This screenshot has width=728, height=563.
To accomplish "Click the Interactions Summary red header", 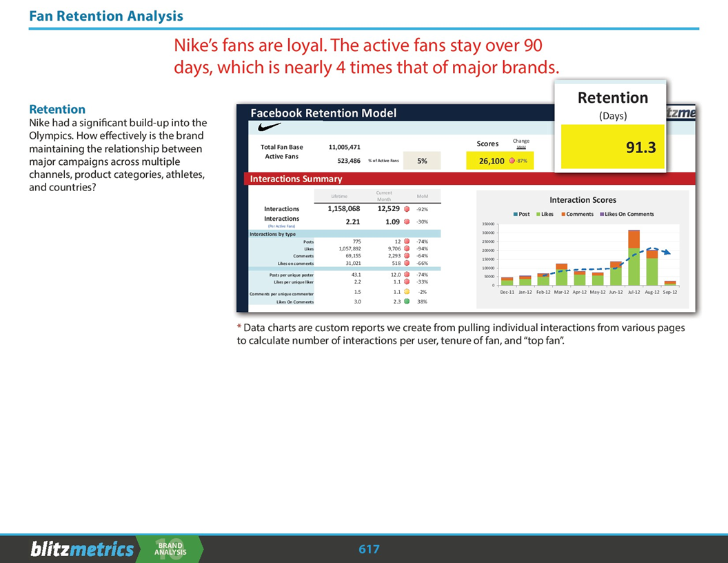I will [469, 179].
